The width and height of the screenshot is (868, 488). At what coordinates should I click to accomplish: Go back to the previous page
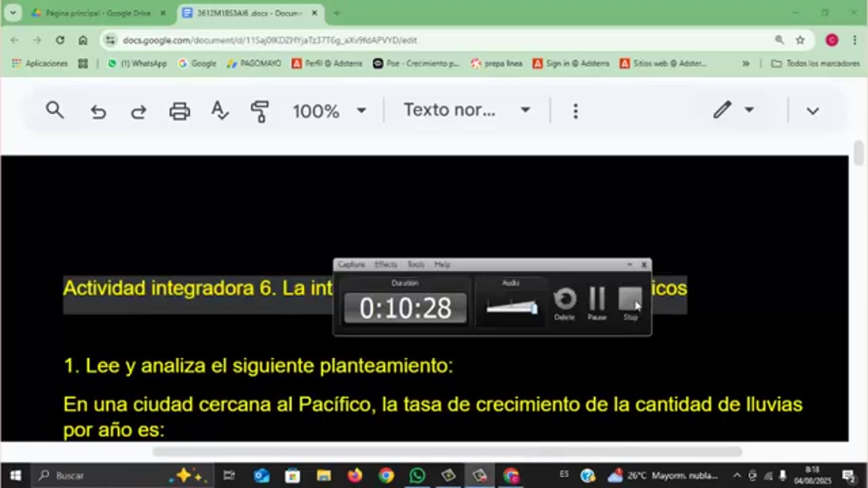pos(14,40)
